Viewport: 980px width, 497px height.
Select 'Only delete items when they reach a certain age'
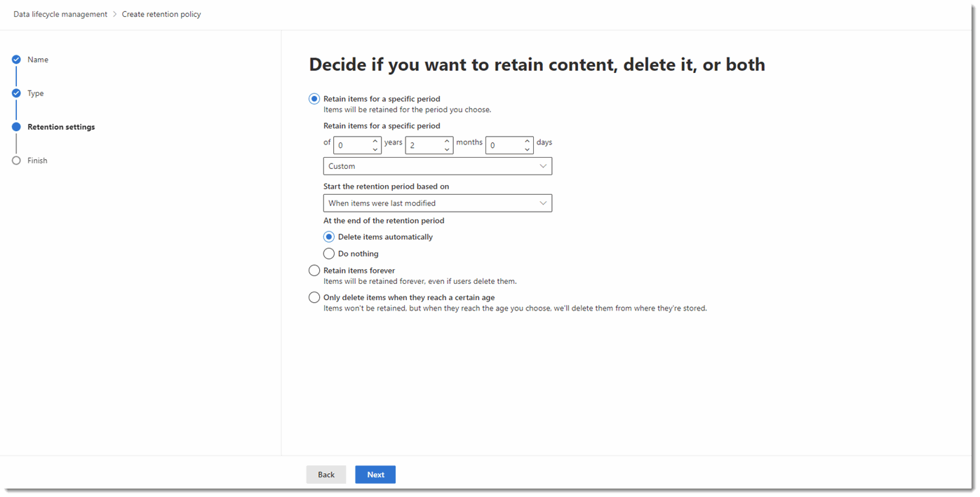[x=314, y=297]
